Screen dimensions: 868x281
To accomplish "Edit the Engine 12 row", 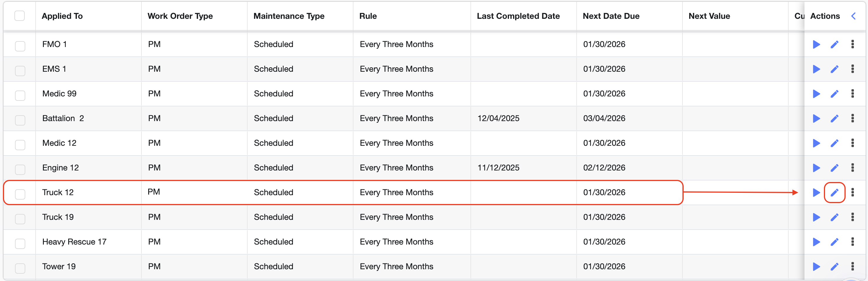I will [x=834, y=168].
